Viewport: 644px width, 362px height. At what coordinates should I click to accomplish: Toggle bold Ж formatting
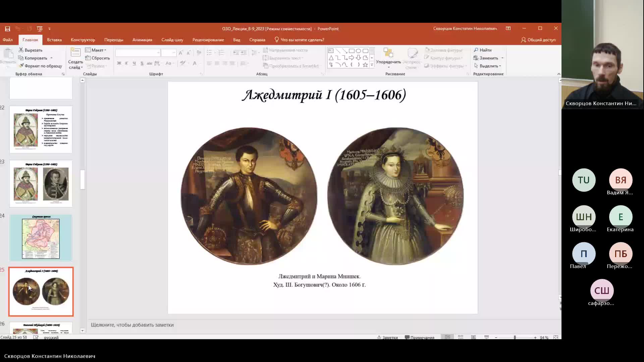pos(119,63)
